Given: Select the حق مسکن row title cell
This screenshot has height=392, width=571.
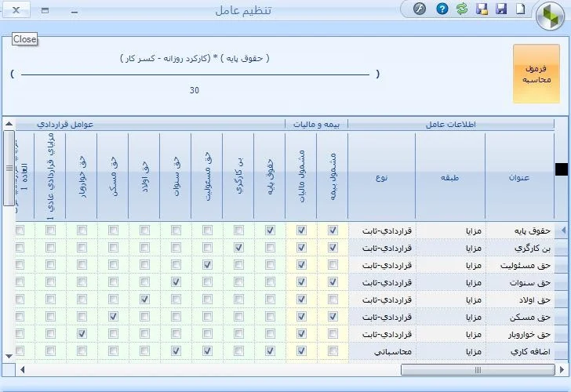Looking at the screenshot, I should coord(520,317).
